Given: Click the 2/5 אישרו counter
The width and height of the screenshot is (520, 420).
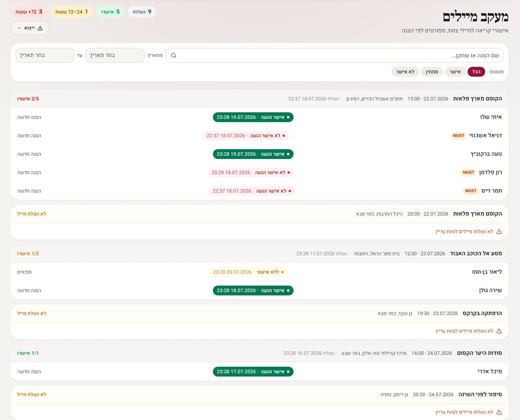Looking at the screenshot, I should point(28,99).
